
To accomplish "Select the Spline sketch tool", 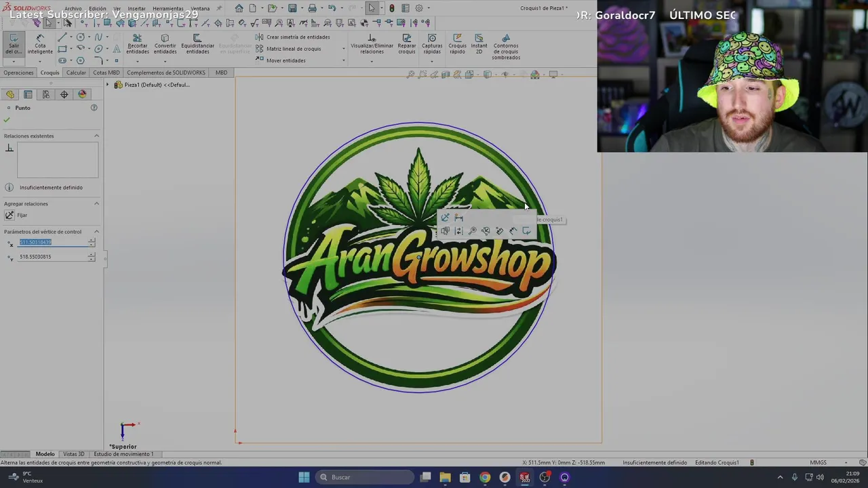I will pyautogui.click(x=98, y=37).
